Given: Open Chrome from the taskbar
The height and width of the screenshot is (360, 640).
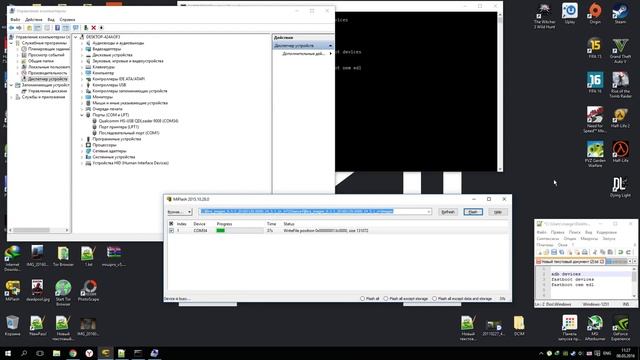Looking at the screenshot, I should (x=73, y=353).
